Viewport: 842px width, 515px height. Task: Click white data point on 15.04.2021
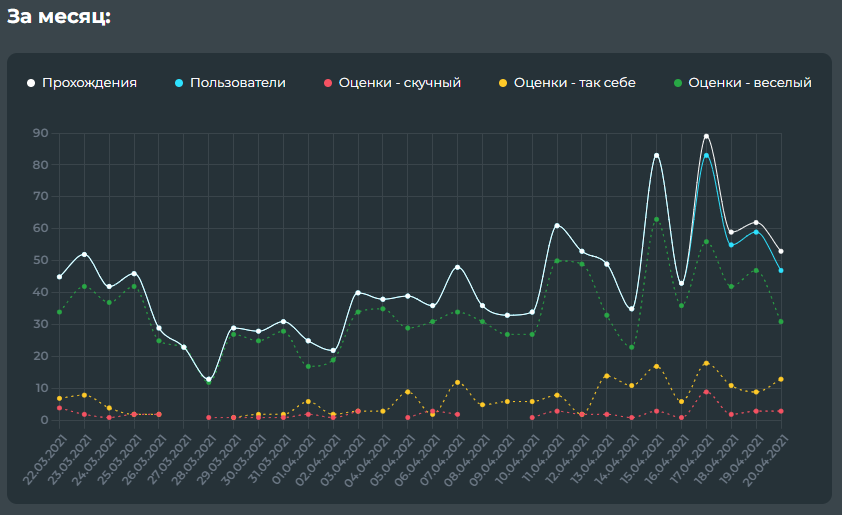[657, 155]
